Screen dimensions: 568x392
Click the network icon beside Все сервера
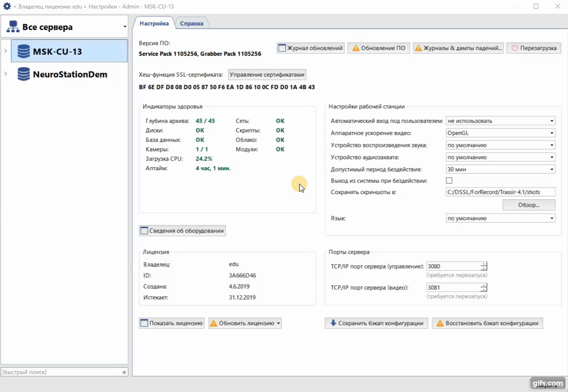(x=12, y=27)
